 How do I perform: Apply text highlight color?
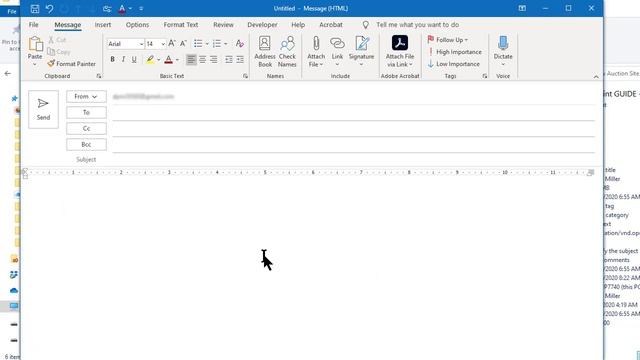pos(151,60)
